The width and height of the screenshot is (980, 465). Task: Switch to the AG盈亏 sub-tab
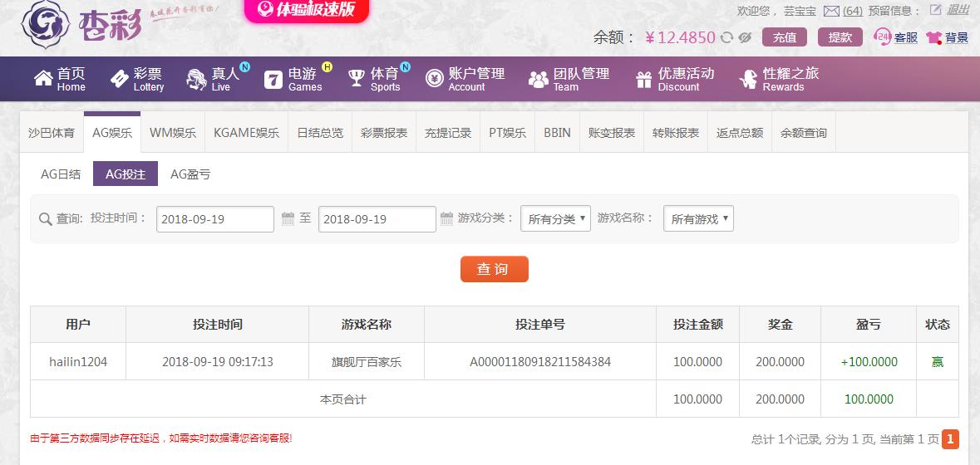coord(190,174)
